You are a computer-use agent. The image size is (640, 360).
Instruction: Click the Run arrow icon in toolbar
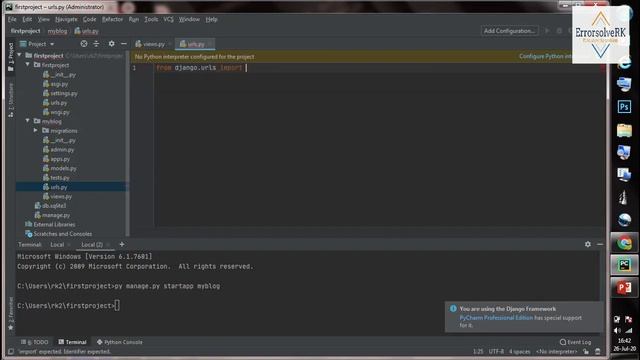[547, 31]
